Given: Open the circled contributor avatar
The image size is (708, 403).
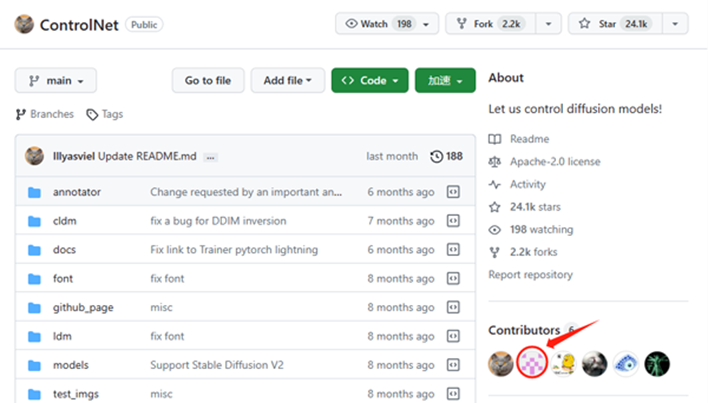Looking at the screenshot, I should pos(530,364).
